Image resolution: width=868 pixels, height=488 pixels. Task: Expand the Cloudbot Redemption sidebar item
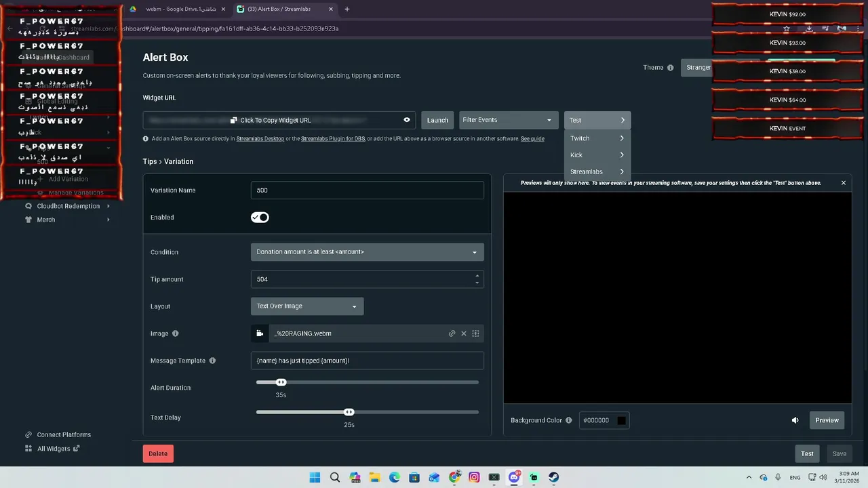pyautogui.click(x=108, y=206)
